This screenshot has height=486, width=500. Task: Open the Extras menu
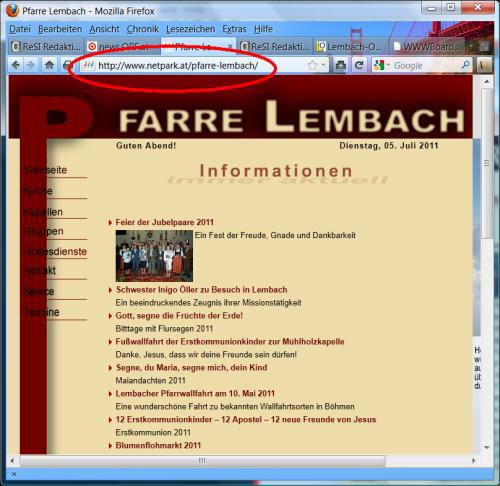(x=234, y=29)
